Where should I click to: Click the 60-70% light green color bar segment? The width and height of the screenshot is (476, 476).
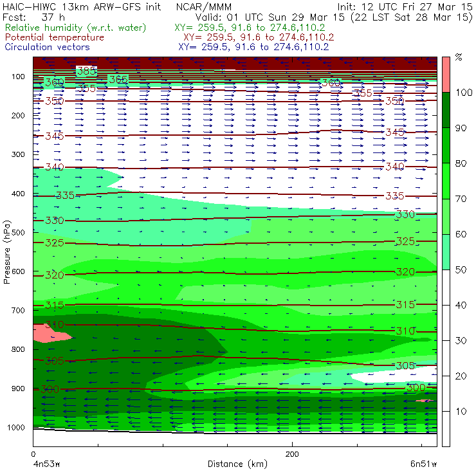tap(446, 216)
